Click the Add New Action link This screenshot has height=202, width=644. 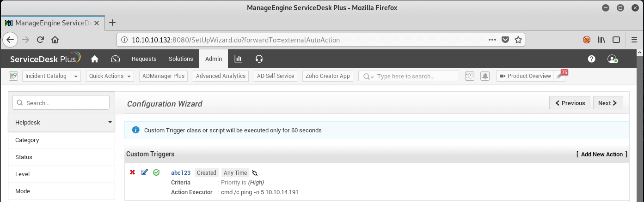[x=602, y=154]
